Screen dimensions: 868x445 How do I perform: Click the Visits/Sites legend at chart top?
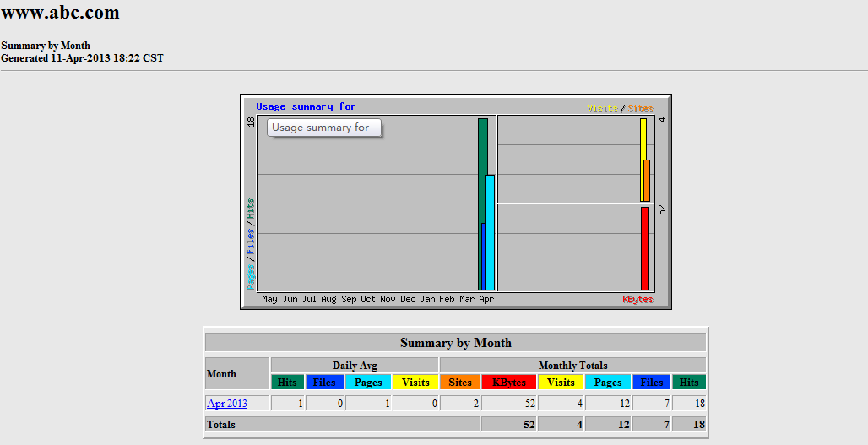pyautogui.click(x=620, y=108)
